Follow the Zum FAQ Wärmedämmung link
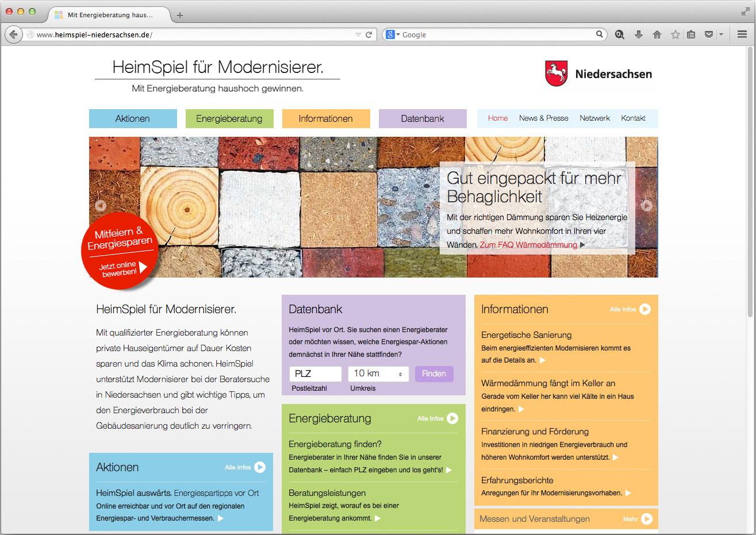 coord(528,245)
